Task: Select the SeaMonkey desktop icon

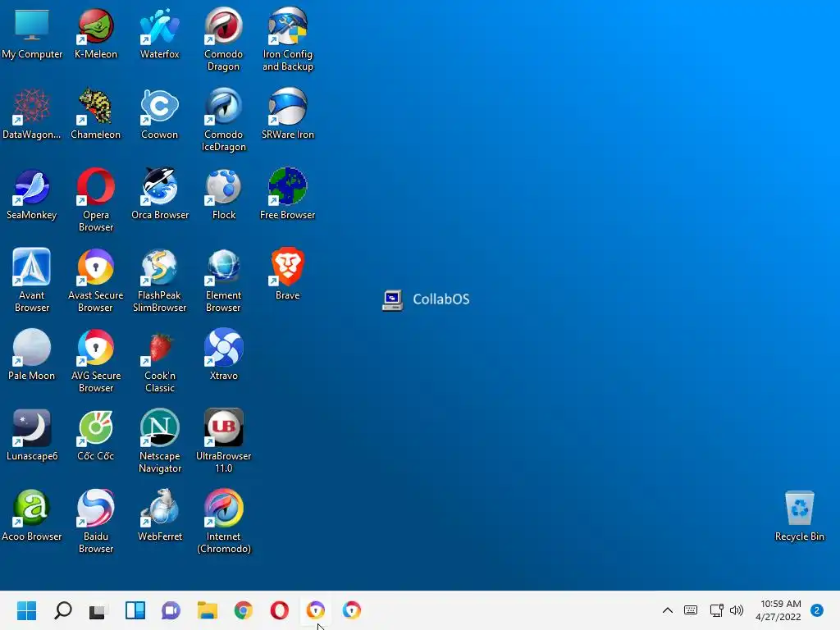Action: click(32, 194)
